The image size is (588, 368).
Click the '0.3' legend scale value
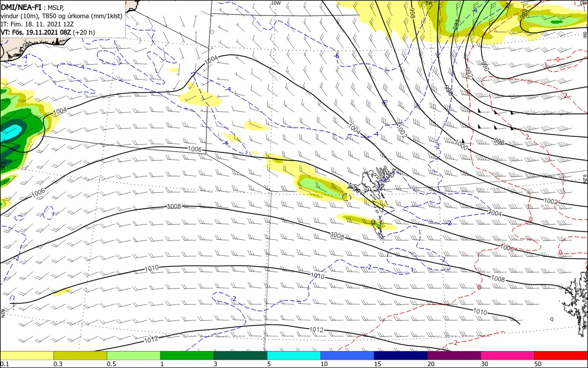[x=58, y=364]
